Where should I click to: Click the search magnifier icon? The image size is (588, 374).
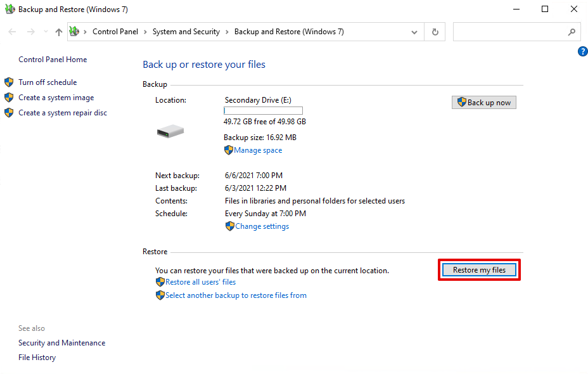pos(572,32)
